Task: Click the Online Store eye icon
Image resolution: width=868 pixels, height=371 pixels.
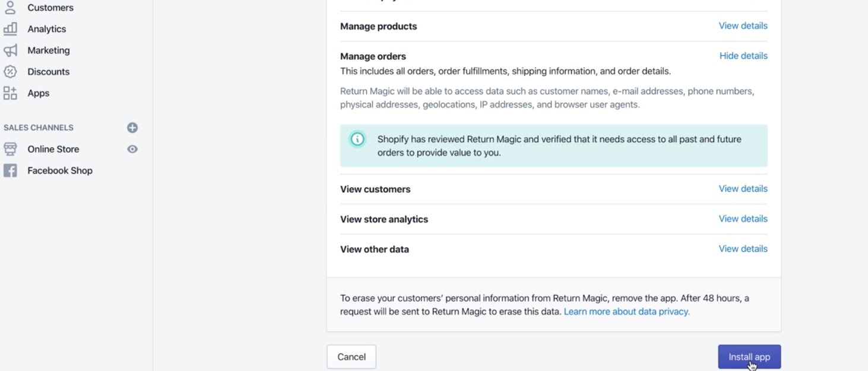Action: click(132, 149)
